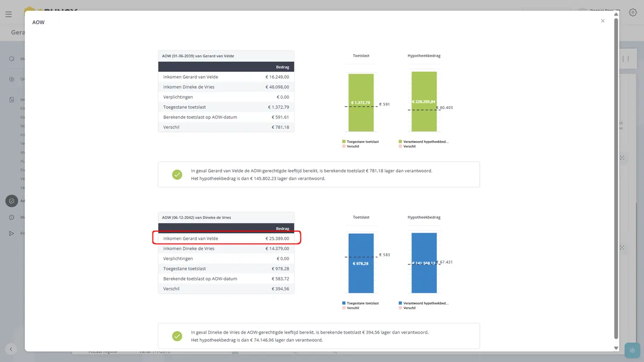644x362 pixels.
Task: Click the blue Toetslast bar showing € 978,28
Action: pyautogui.click(x=361, y=263)
